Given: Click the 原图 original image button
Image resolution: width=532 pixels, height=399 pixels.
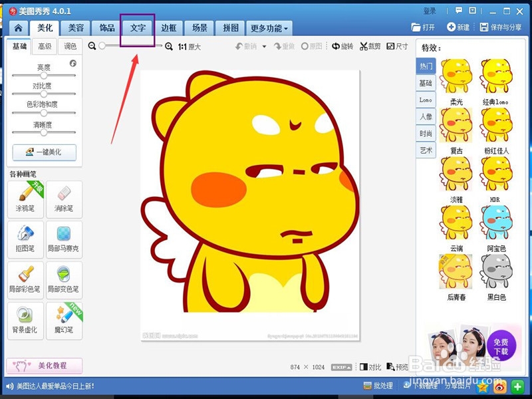Looking at the screenshot, I should pyautogui.click(x=311, y=46).
